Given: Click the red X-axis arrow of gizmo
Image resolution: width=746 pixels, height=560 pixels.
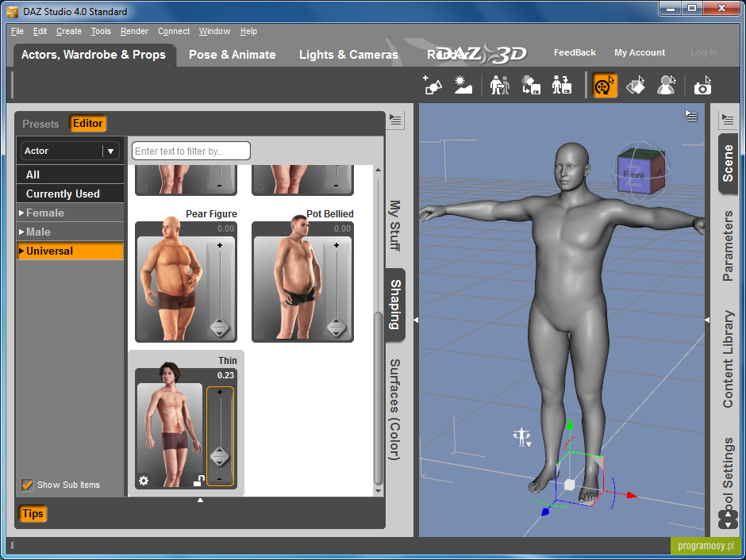Looking at the screenshot, I should point(632,495).
